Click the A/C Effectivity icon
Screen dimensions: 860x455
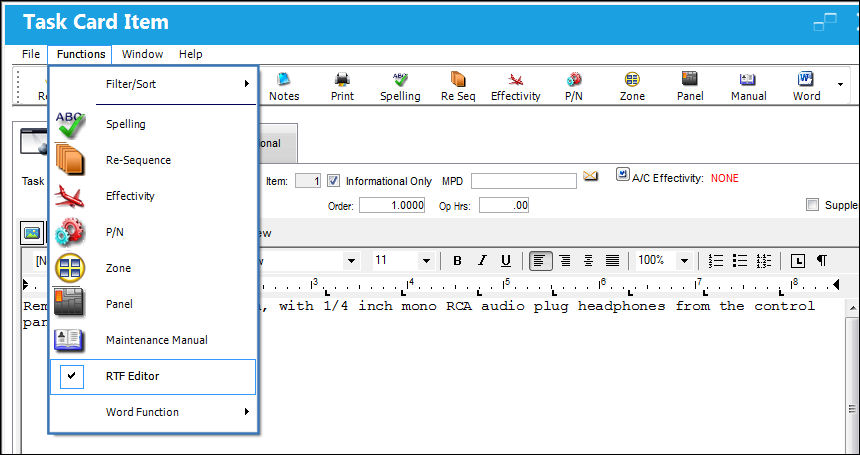(x=623, y=174)
